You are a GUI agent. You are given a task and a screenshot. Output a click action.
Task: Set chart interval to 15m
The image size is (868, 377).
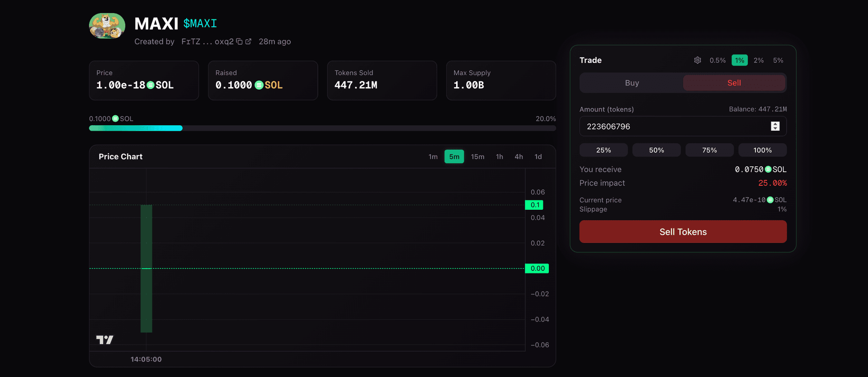[477, 156]
